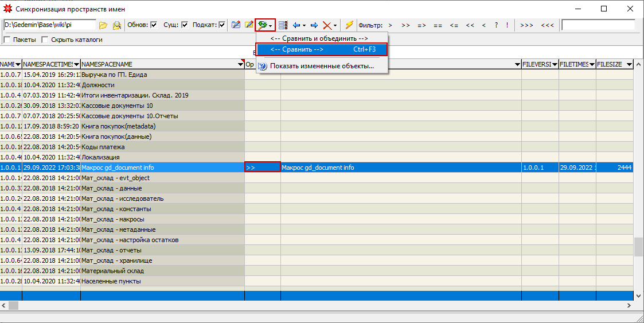644x323 pixels.
Task: Click the folder search icon beside path
Action: [x=117, y=25]
